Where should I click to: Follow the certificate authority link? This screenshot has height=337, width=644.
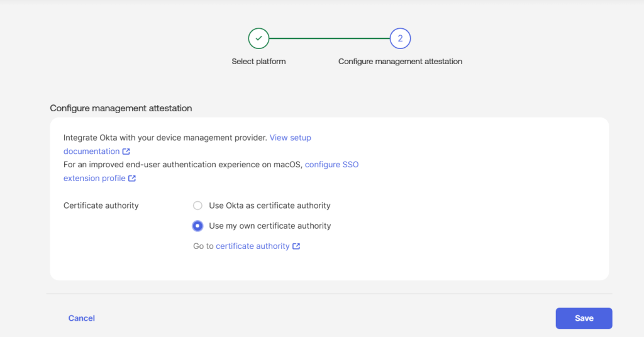coord(252,246)
